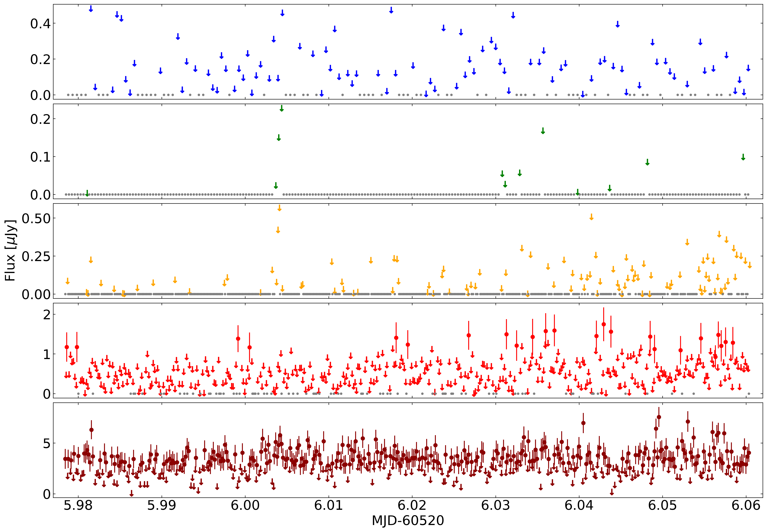Select the highest green upper-limit arrow
Viewport: 767px width, 532px height.
tap(282, 108)
